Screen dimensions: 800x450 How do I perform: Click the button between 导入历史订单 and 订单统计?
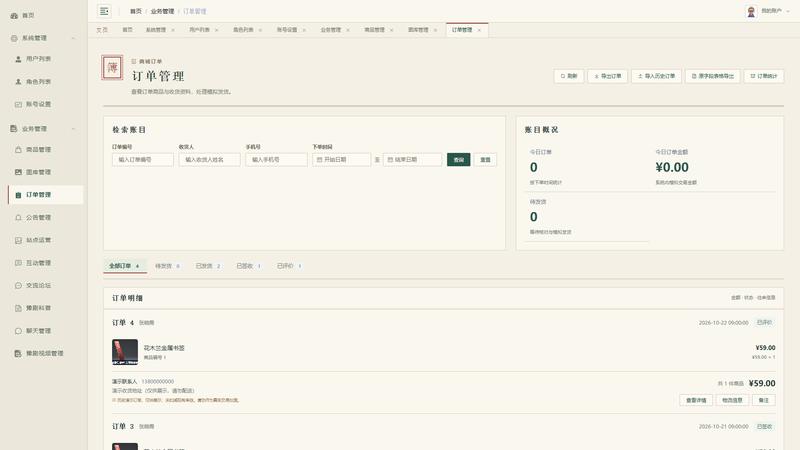(713, 77)
